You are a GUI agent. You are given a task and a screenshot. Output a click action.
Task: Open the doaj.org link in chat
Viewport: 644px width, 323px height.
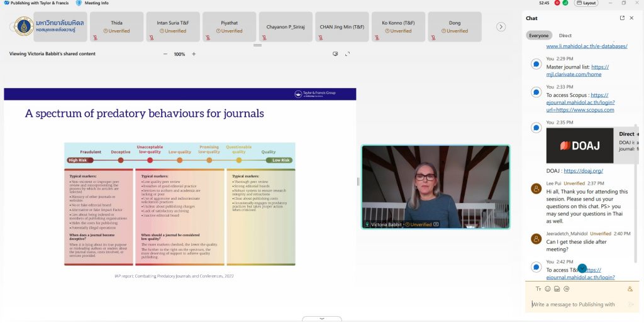tap(583, 171)
